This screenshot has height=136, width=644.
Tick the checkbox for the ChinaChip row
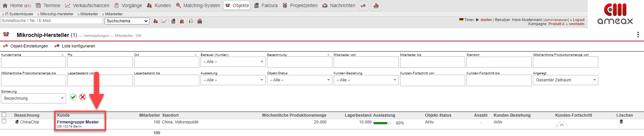pos(4,121)
